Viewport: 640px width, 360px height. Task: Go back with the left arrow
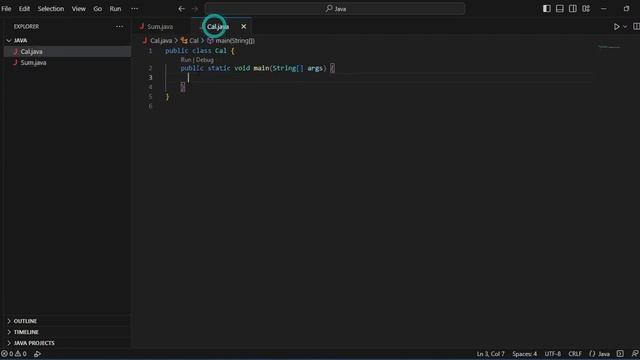pos(181,9)
